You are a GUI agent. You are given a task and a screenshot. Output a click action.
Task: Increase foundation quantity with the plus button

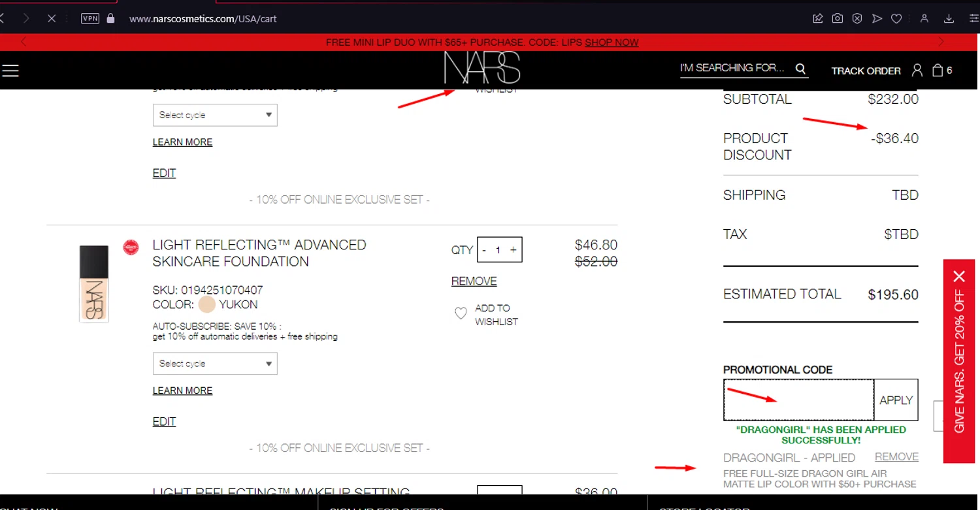click(514, 250)
